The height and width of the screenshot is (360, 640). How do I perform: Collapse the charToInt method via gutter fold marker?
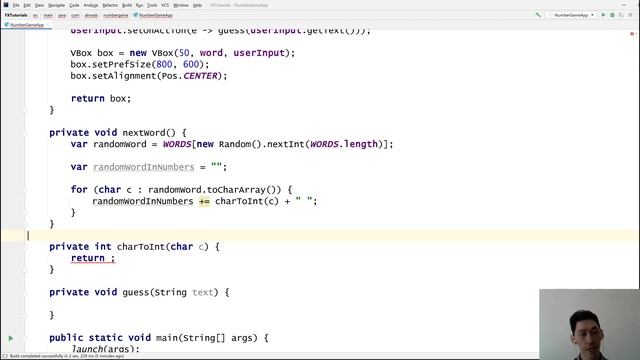[x=25, y=247]
